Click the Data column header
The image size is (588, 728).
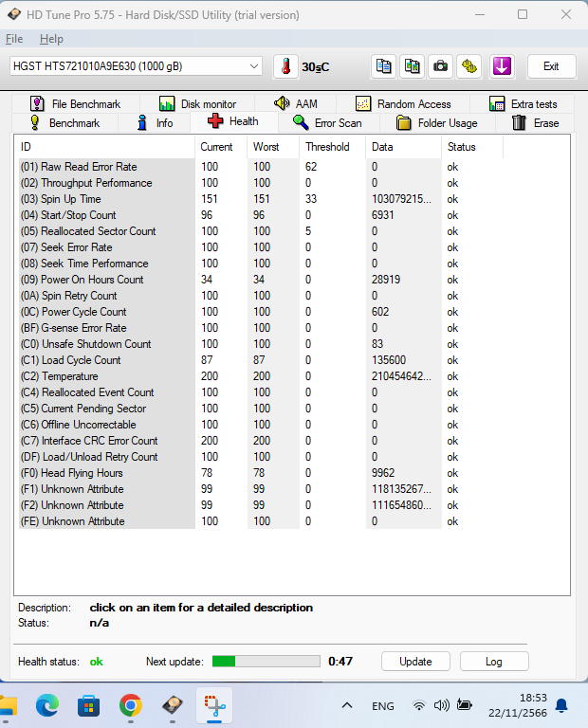pyautogui.click(x=403, y=147)
